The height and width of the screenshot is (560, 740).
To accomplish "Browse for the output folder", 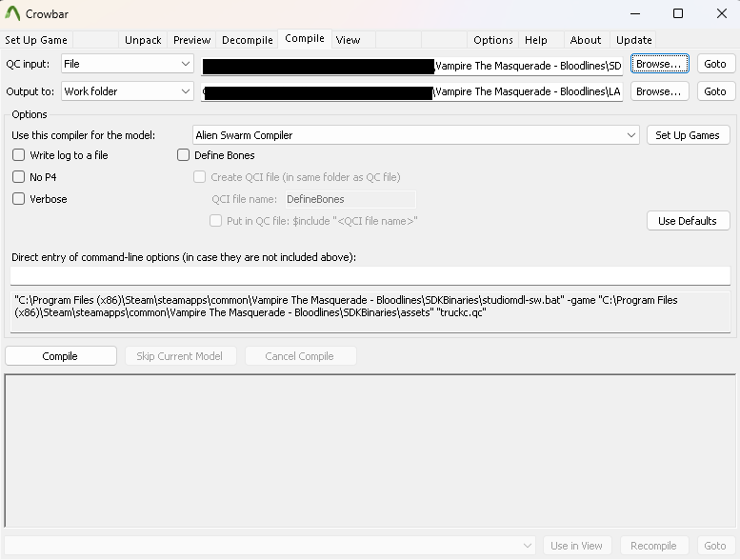I will (x=658, y=91).
